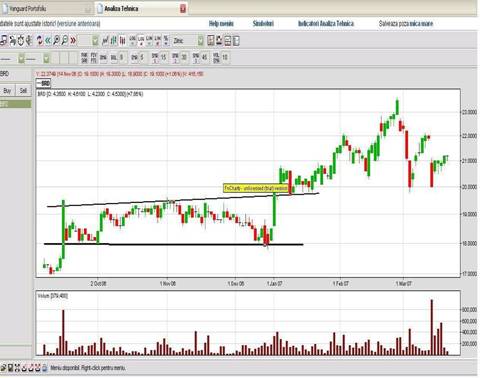Click the percent scale toolbar button
The width and height of the screenshot is (480, 378).
point(166,40)
